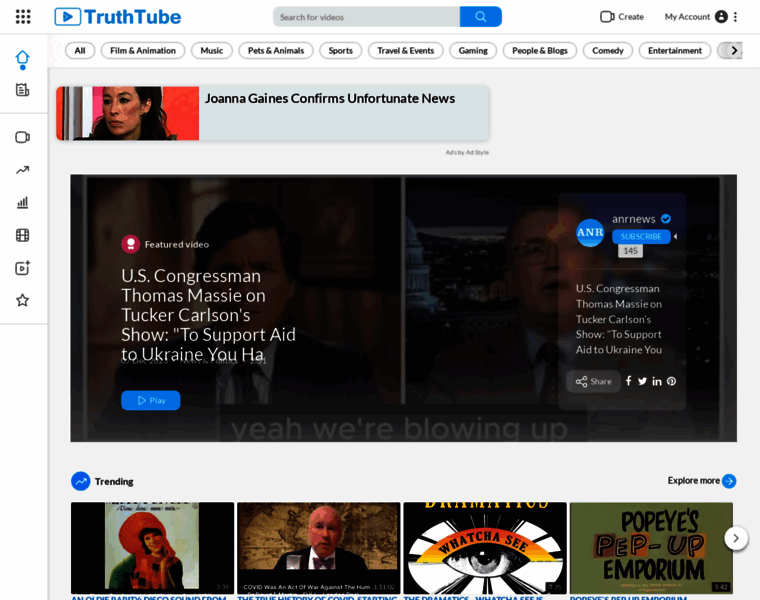This screenshot has width=760, height=600.
Task: Select the Entertainment category chip
Action: tap(675, 51)
